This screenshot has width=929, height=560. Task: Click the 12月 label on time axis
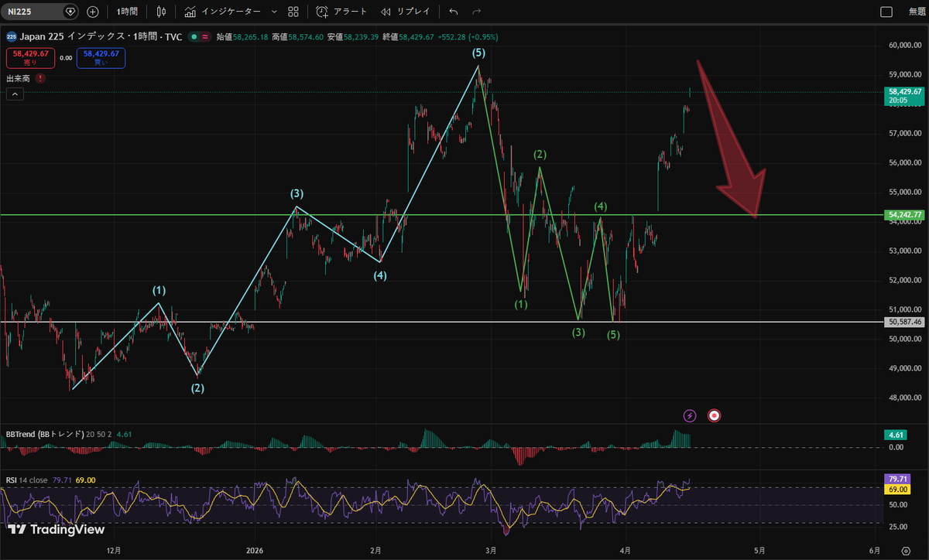(x=114, y=551)
